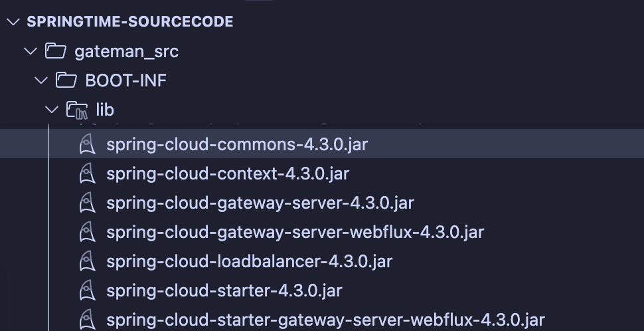Click the spring-cloud-loadbalancer jar file icon
644x331 pixels.
click(87, 261)
